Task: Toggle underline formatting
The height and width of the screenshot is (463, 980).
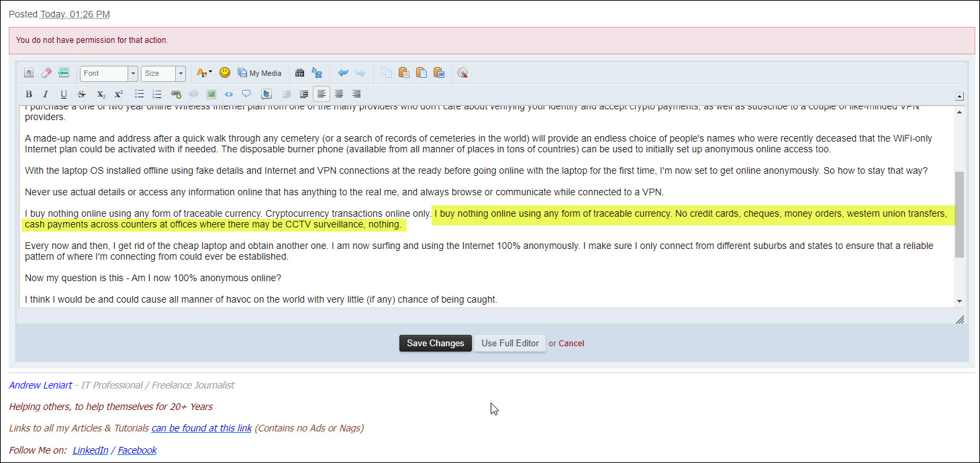Action: 64,94
